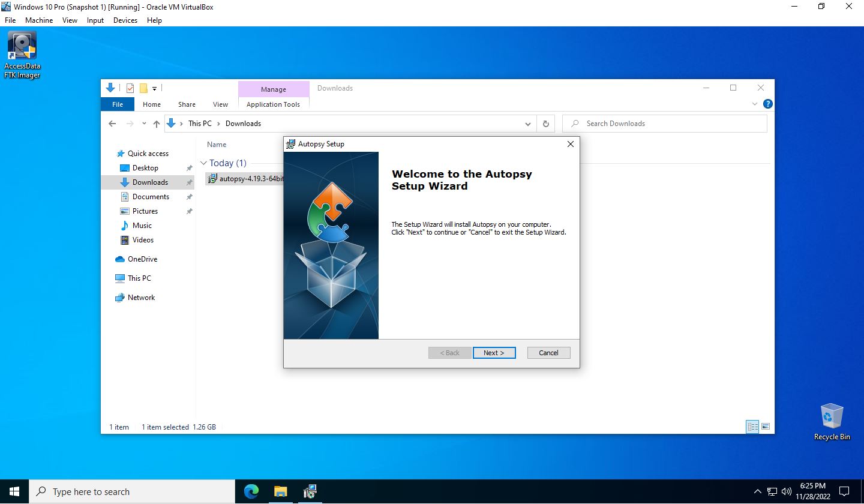Switch to details view in Explorer
864x504 pixels.
[x=752, y=427]
